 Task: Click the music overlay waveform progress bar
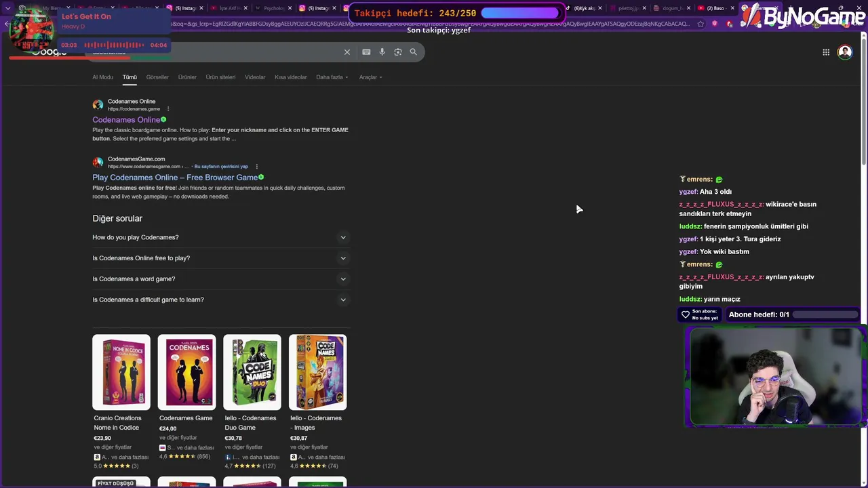pyautogui.click(x=115, y=45)
